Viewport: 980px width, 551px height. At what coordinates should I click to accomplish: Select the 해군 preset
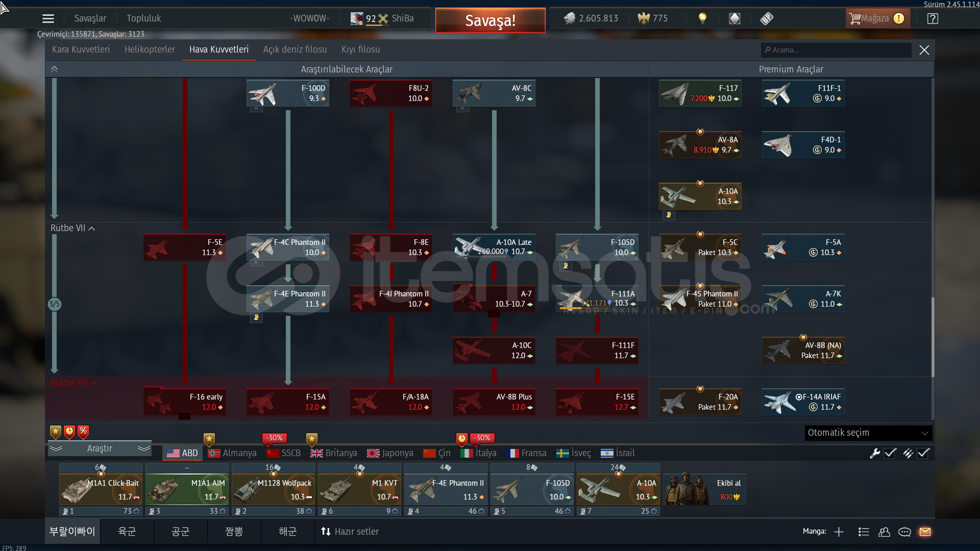(x=288, y=532)
